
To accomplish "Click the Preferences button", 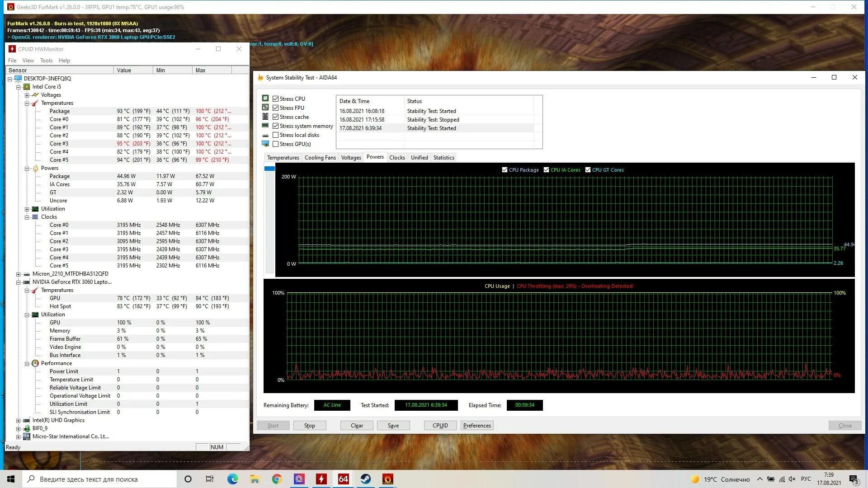I will pos(476,426).
